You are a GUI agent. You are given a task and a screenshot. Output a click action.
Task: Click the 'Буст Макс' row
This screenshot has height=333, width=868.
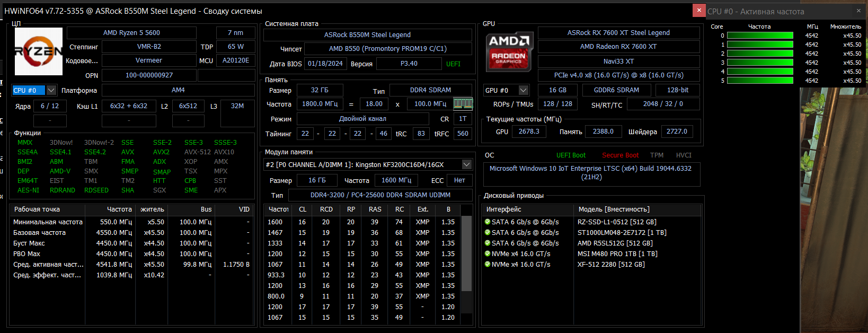[131, 243]
